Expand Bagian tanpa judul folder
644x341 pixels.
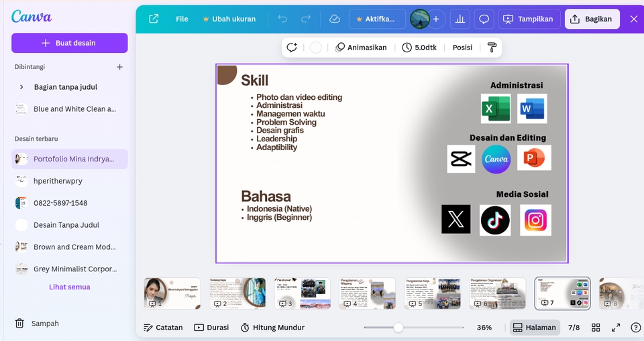pos(21,87)
